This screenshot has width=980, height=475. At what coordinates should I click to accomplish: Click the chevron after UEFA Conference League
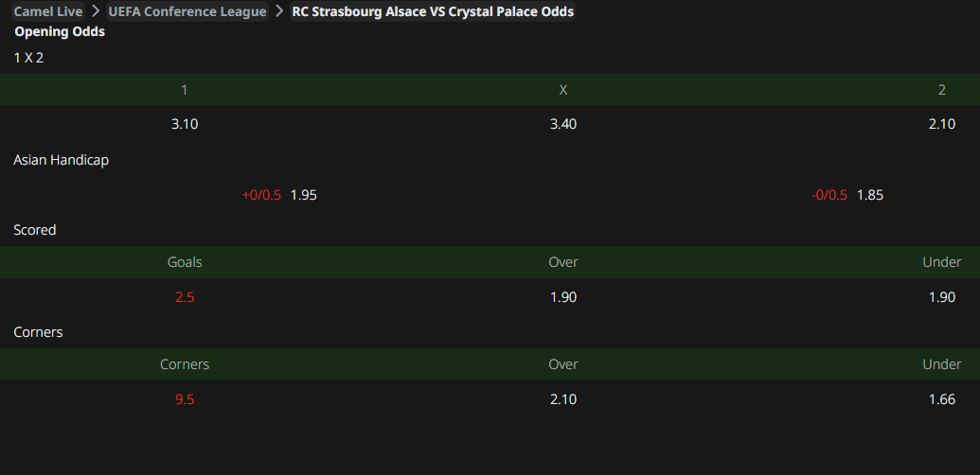[x=278, y=11]
